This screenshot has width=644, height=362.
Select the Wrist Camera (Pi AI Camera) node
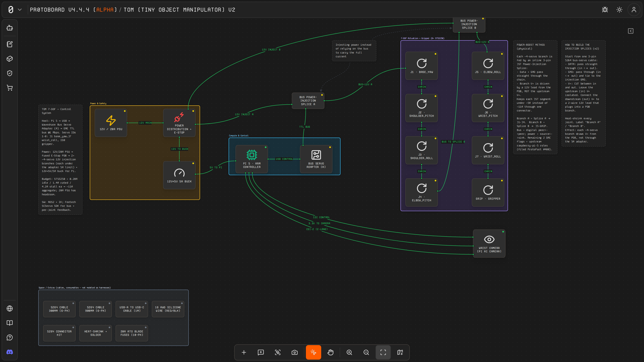tap(489, 243)
